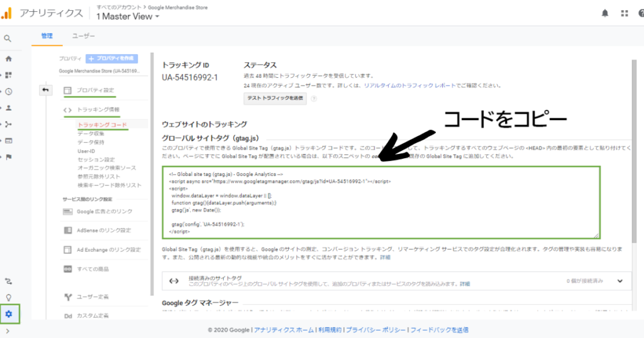Open Conversions flag icon
The image size is (644, 338).
(x=8, y=157)
